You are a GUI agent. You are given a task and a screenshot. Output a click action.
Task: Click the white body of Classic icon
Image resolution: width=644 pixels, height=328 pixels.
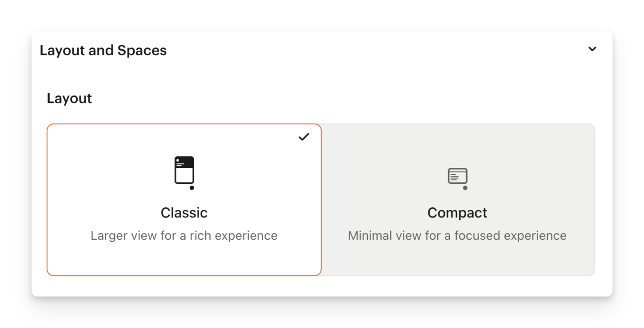[x=184, y=175]
